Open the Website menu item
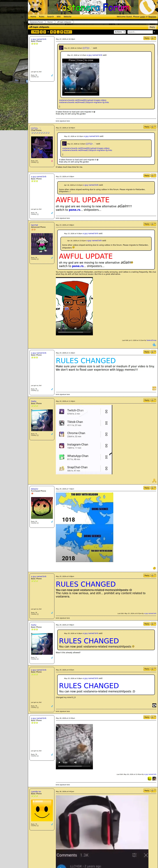 point(67,16)
